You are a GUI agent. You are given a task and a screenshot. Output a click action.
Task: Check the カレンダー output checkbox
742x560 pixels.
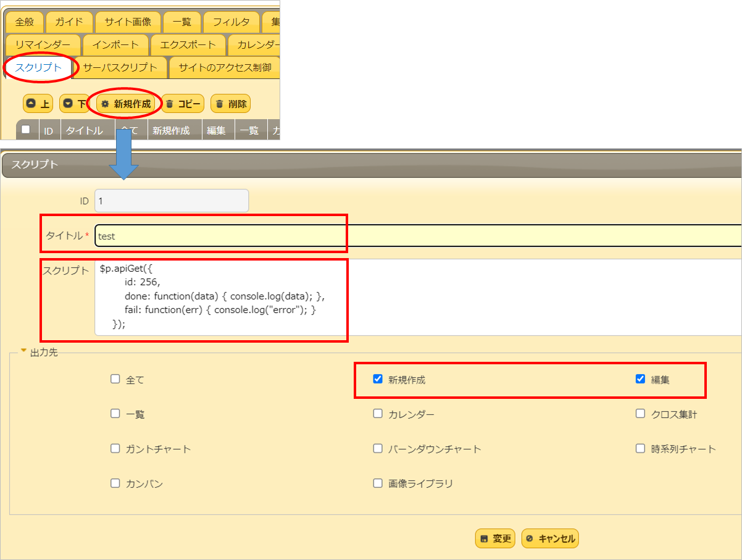[377, 414]
